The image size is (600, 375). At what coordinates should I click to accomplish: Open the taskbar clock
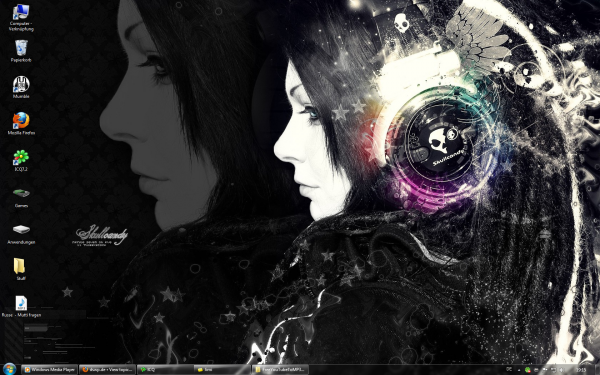pos(581,370)
